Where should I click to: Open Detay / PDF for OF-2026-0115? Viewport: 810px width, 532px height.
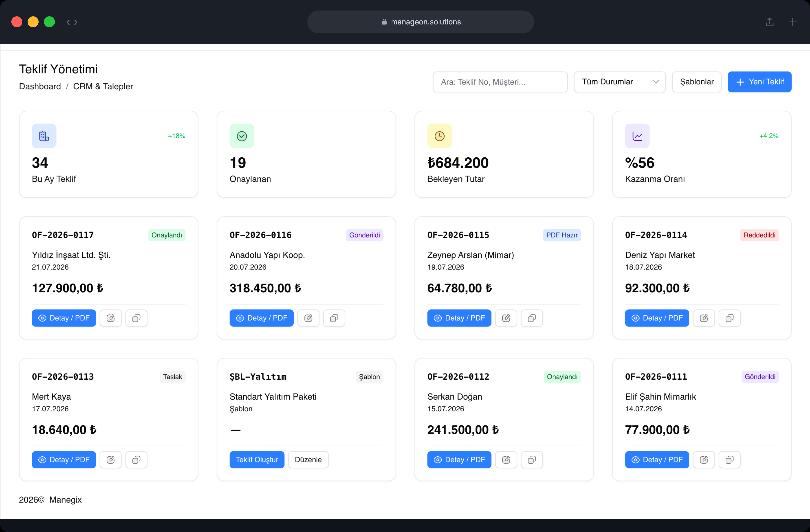click(459, 318)
